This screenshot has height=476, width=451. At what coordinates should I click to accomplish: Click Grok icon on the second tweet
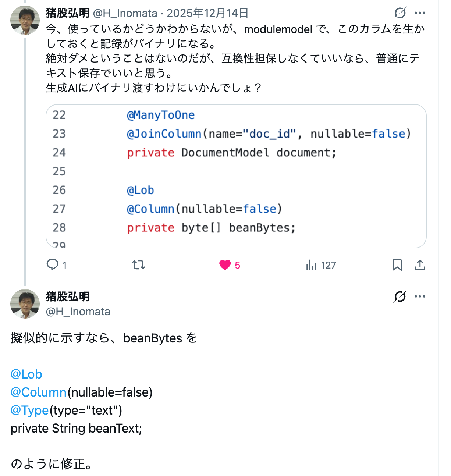tap(400, 296)
